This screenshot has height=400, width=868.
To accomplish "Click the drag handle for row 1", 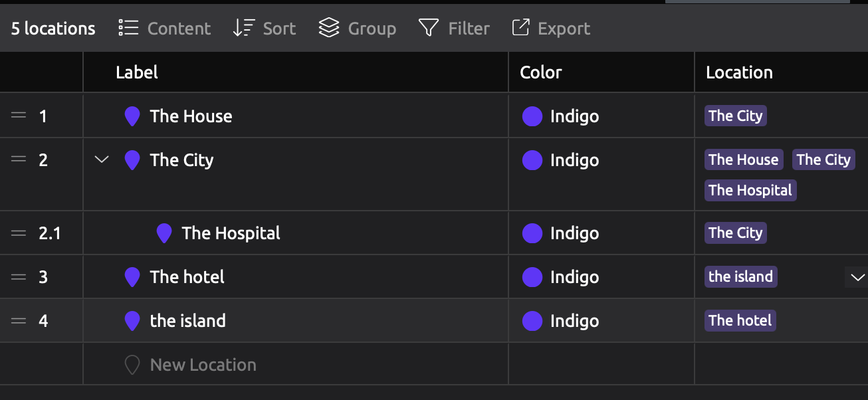I will tap(19, 116).
